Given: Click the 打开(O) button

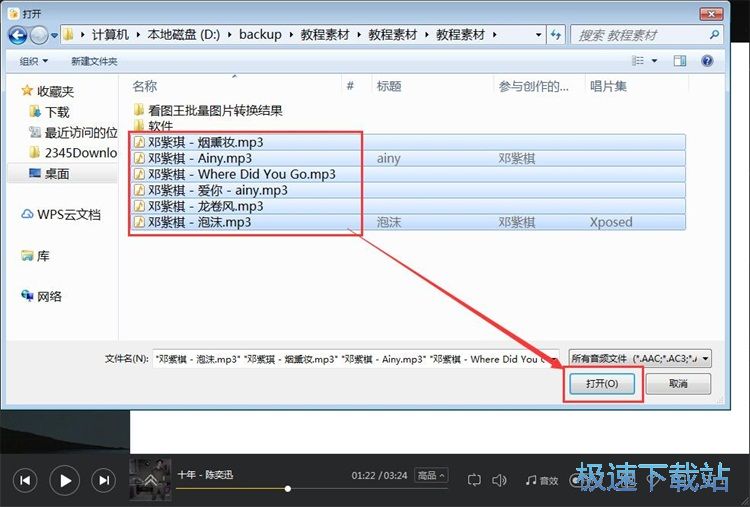Looking at the screenshot, I should (x=602, y=384).
